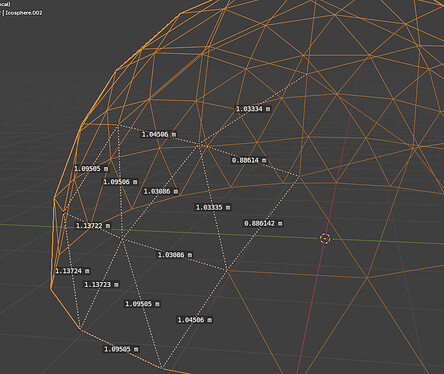This screenshot has width=444, height=374.
Task: Click the '1.13723 m' edge length label
Action: tap(101, 285)
